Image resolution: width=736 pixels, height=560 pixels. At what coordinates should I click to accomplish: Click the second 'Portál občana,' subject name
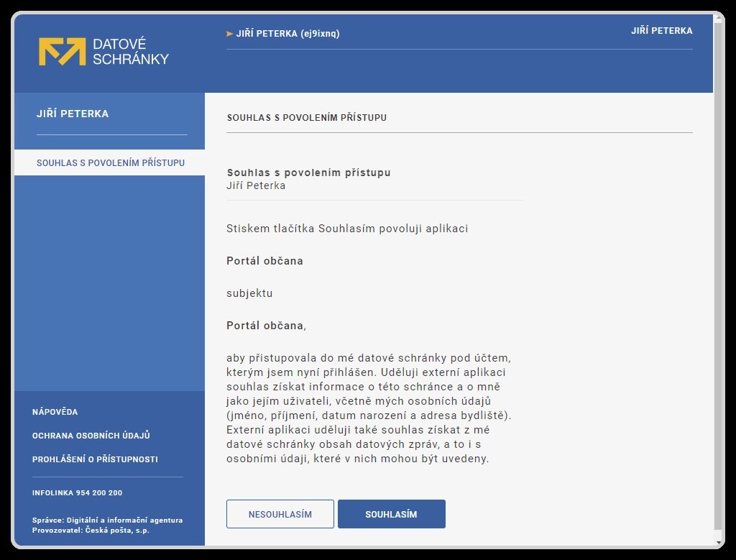(266, 326)
